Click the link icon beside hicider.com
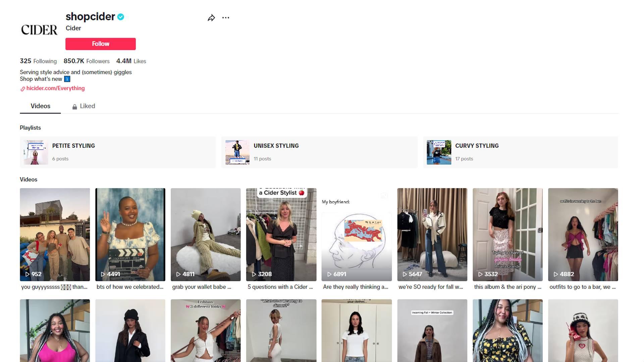Screen dimensions: 644x362 tap(23, 89)
